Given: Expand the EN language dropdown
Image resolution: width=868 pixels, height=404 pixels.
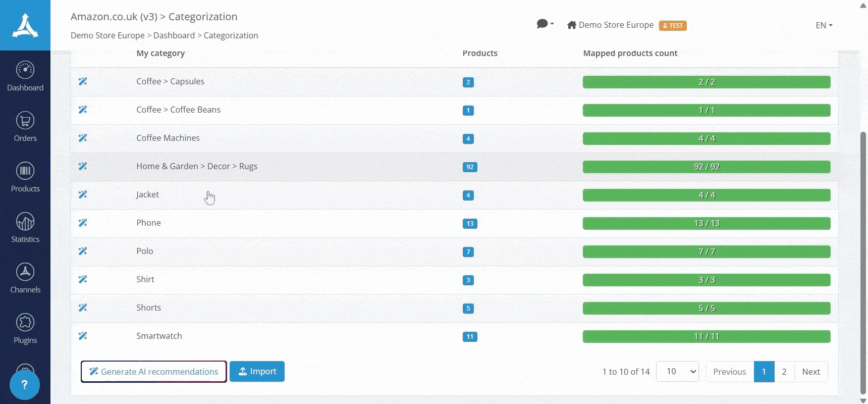Looking at the screenshot, I should (824, 25).
